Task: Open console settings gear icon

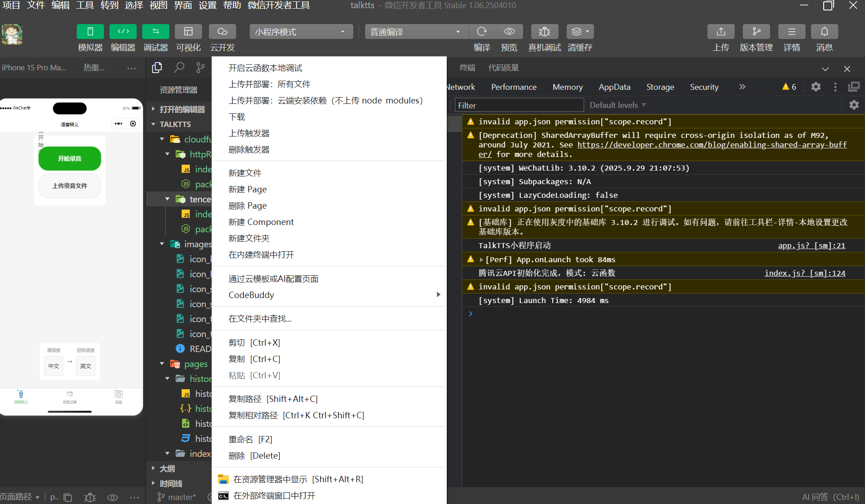Action: pos(854,105)
